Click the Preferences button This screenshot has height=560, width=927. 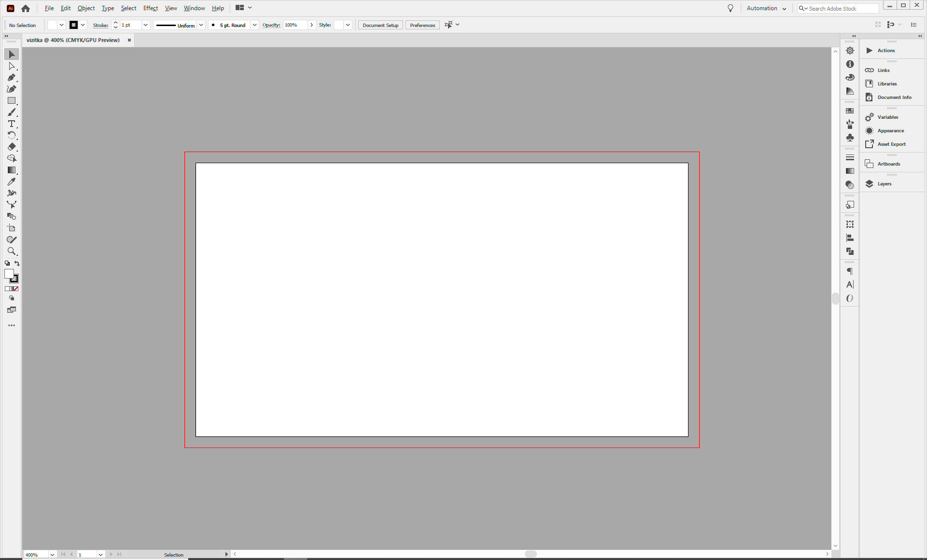pos(422,25)
